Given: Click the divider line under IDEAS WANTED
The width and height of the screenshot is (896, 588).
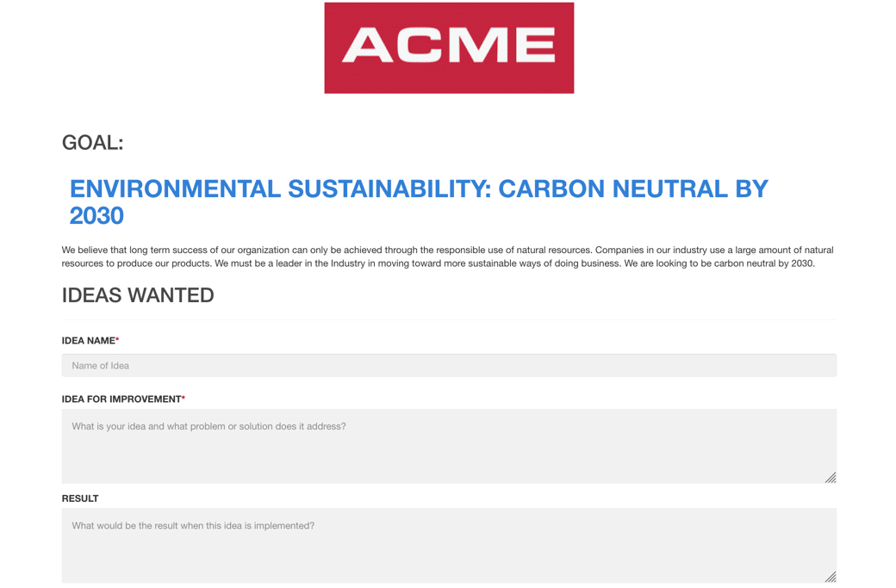Looking at the screenshot, I should [x=449, y=319].
